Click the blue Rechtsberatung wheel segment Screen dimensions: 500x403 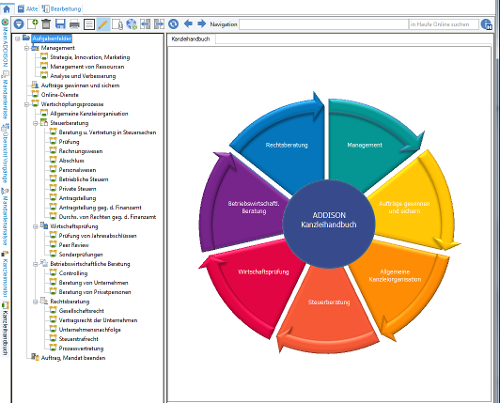click(x=287, y=145)
